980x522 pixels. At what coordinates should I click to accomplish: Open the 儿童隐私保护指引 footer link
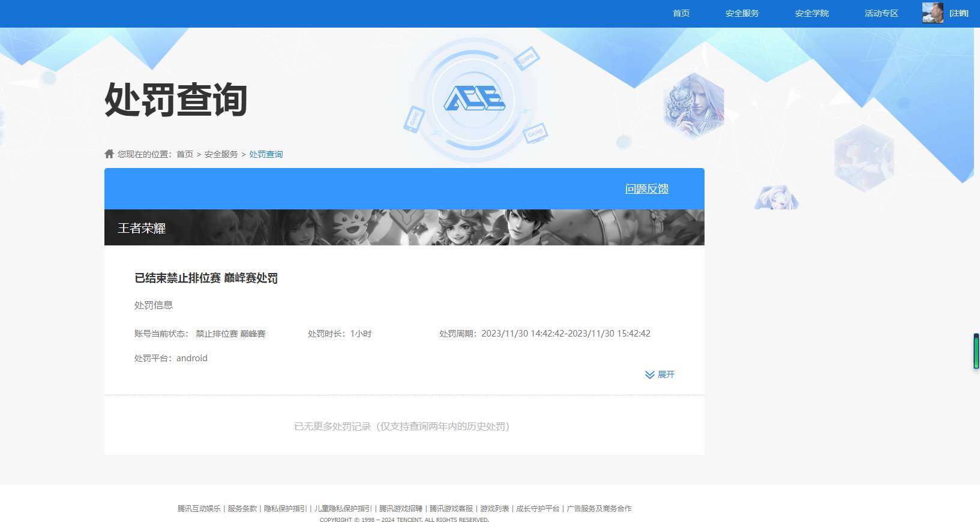(343, 508)
